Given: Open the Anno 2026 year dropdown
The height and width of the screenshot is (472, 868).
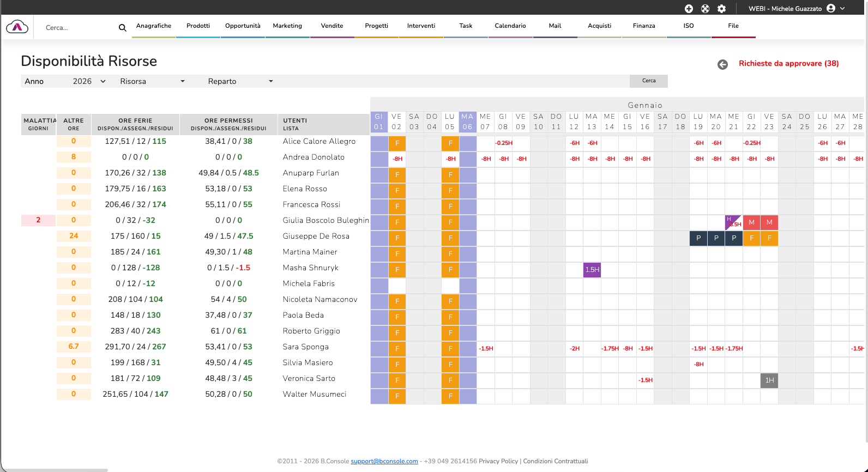Looking at the screenshot, I should (x=89, y=81).
